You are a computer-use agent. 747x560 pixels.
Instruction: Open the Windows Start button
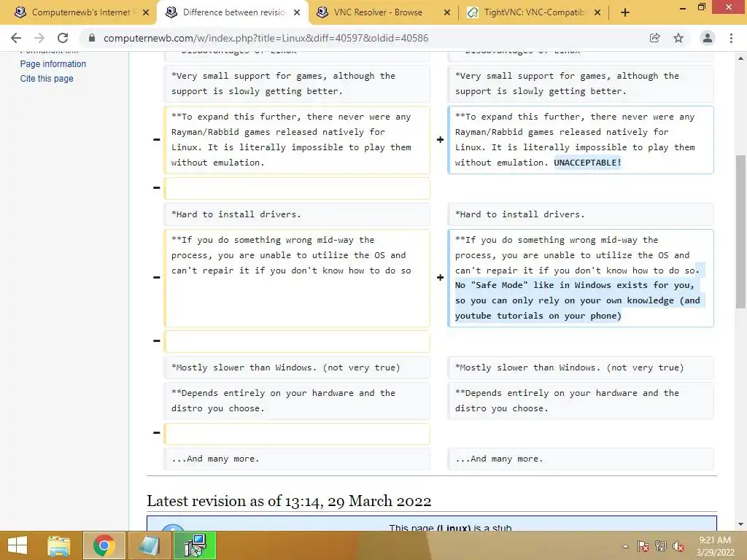coord(18,545)
